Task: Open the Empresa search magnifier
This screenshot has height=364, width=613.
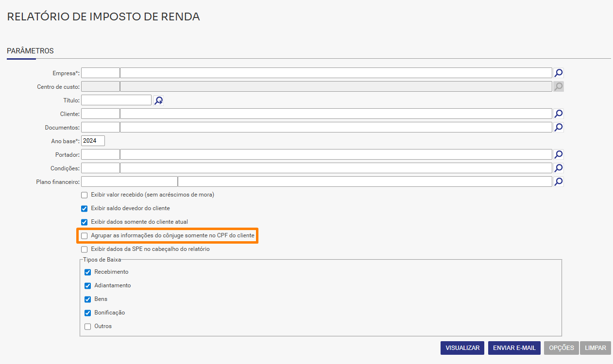Action: pyautogui.click(x=559, y=73)
